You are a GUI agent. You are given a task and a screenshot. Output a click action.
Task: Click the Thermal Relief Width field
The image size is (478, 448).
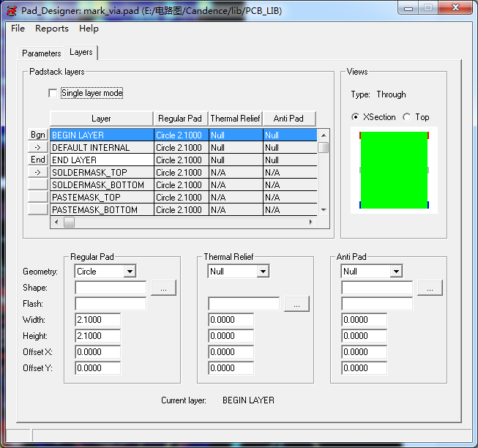[x=231, y=320]
